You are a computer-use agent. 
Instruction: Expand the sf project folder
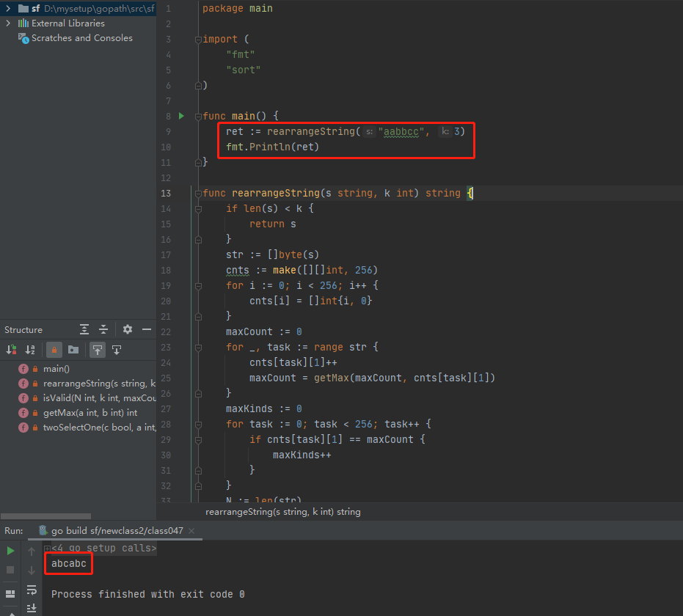(x=8, y=8)
